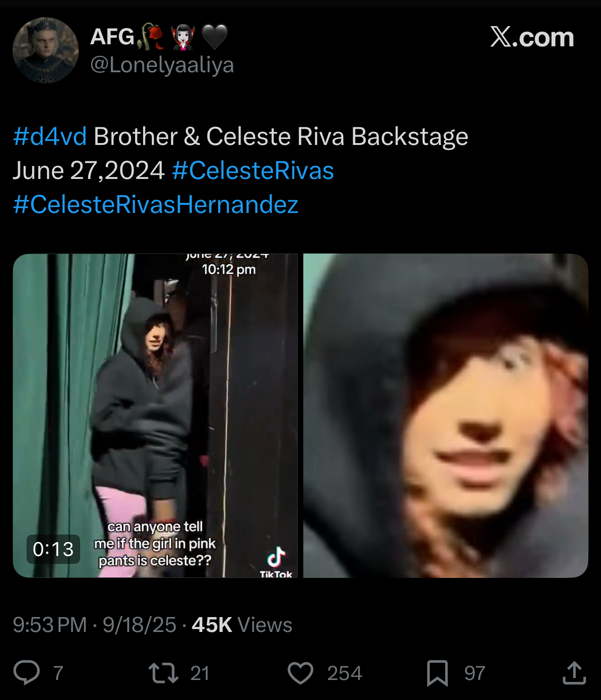Tap the TikTok logo on video
Screen dimensions: 601x700
coord(276,562)
